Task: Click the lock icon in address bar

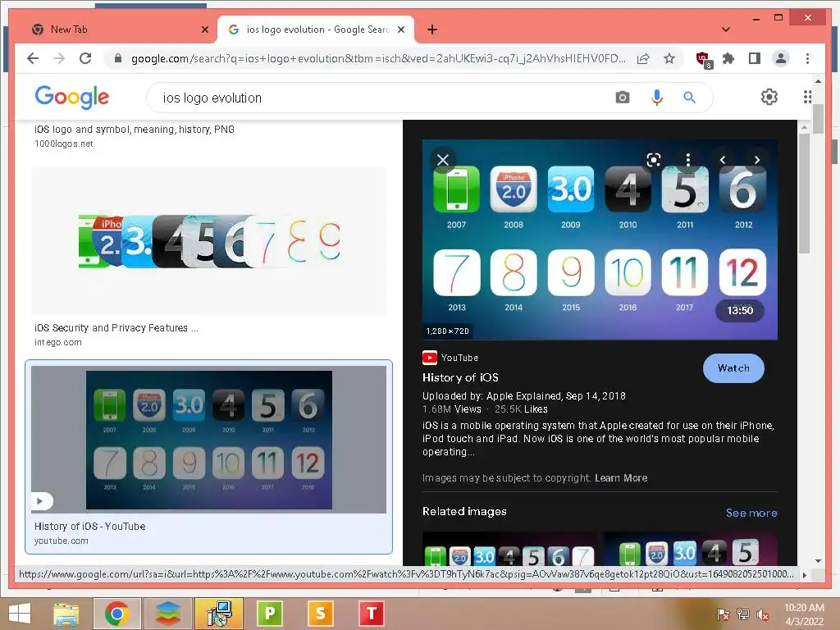Action: (x=118, y=58)
